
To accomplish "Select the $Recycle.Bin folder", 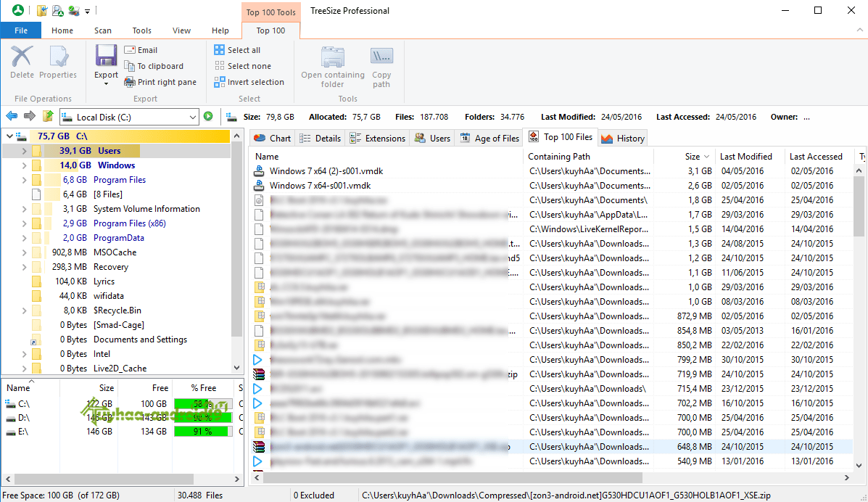I will tap(117, 310).
